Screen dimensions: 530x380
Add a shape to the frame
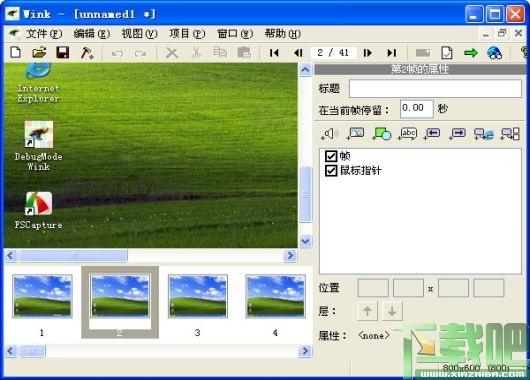(382, 134)
